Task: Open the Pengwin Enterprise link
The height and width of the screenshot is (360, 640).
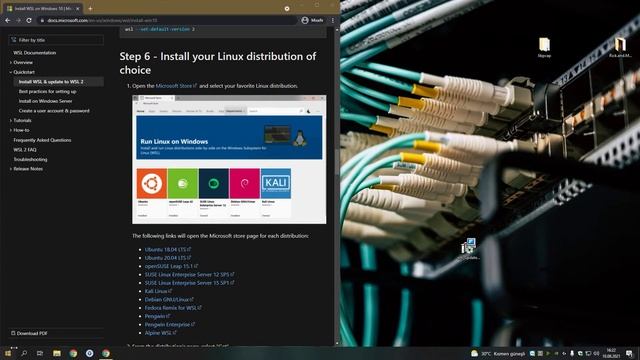Action: 170,324
